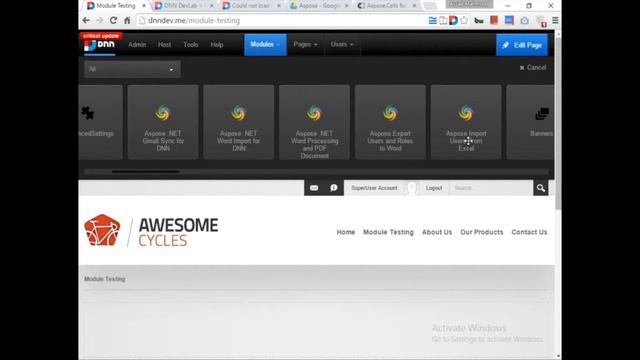Go to Contact Us navigation link

(529, 232)
